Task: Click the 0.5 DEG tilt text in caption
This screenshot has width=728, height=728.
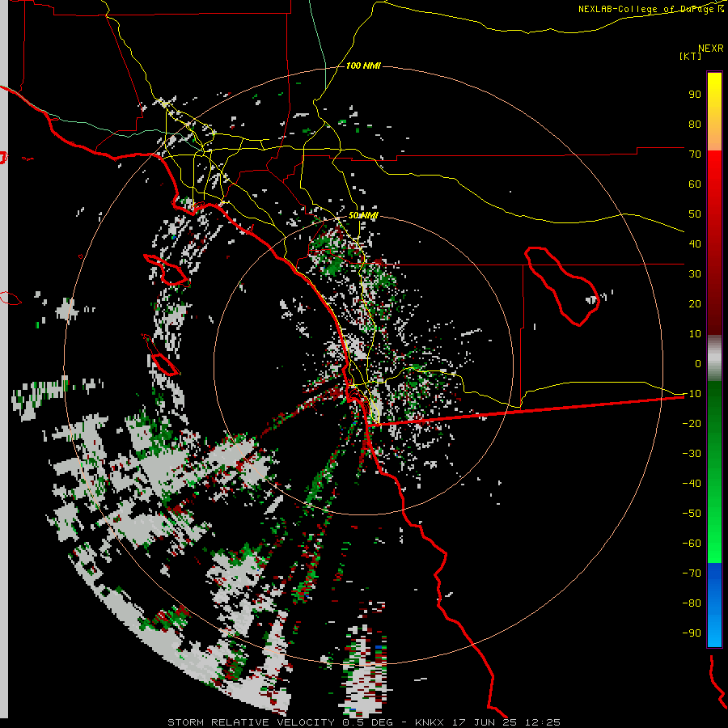Action: pyautogui.click(x=368, y=722)
